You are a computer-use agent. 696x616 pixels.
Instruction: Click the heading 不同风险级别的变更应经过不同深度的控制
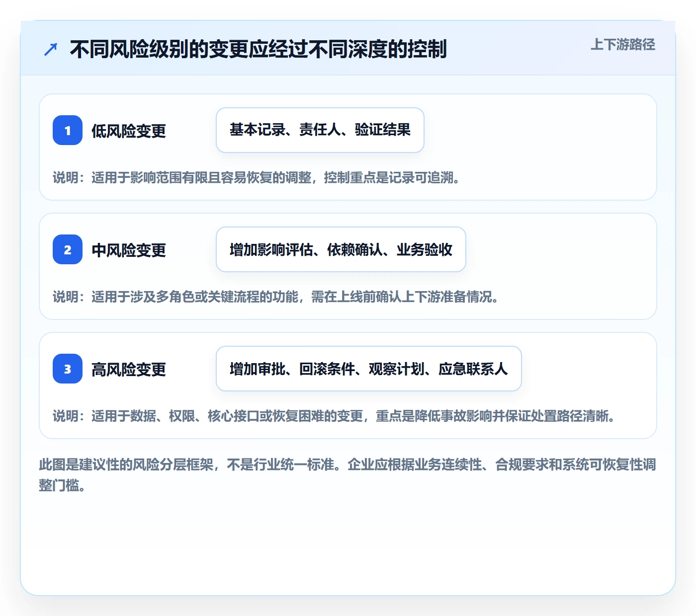point(258,49)
